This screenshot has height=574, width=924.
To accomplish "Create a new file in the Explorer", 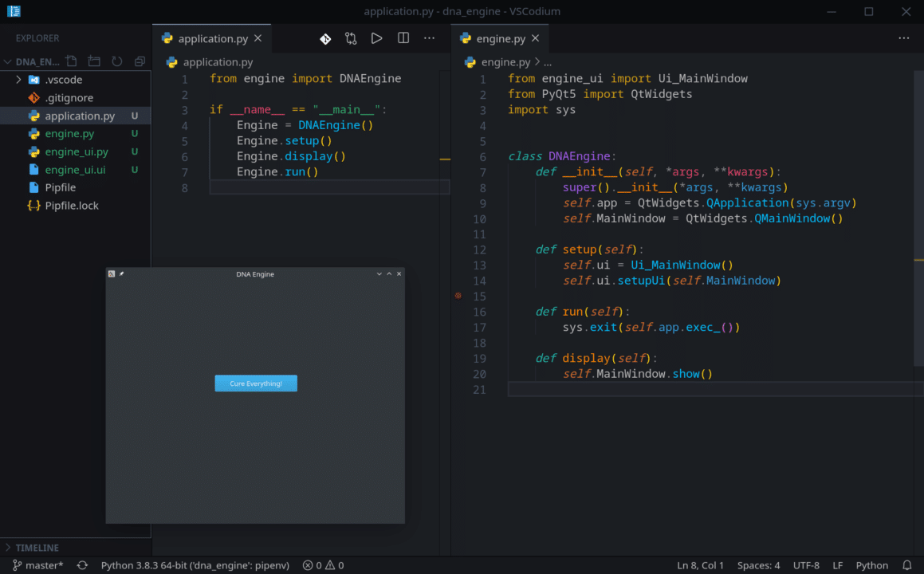I will tap(70, 61).
